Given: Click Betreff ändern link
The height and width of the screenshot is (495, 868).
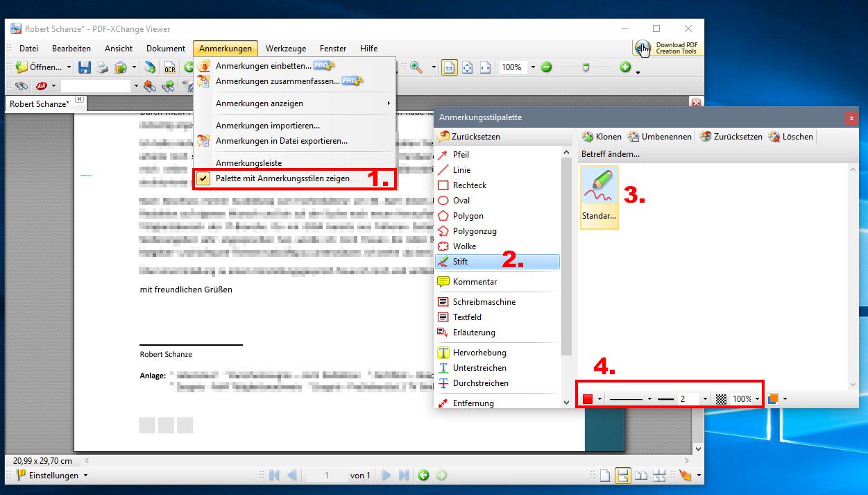Looking at the screenshot, I should click(611, 153).
